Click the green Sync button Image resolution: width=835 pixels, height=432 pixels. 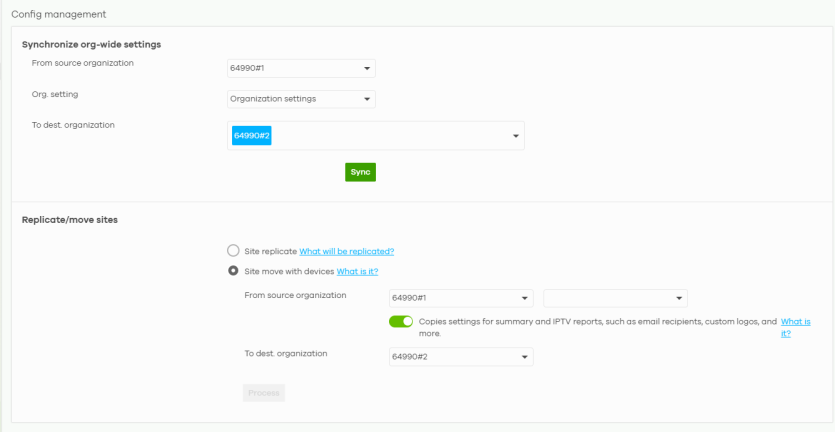click(x=360, y=172)
